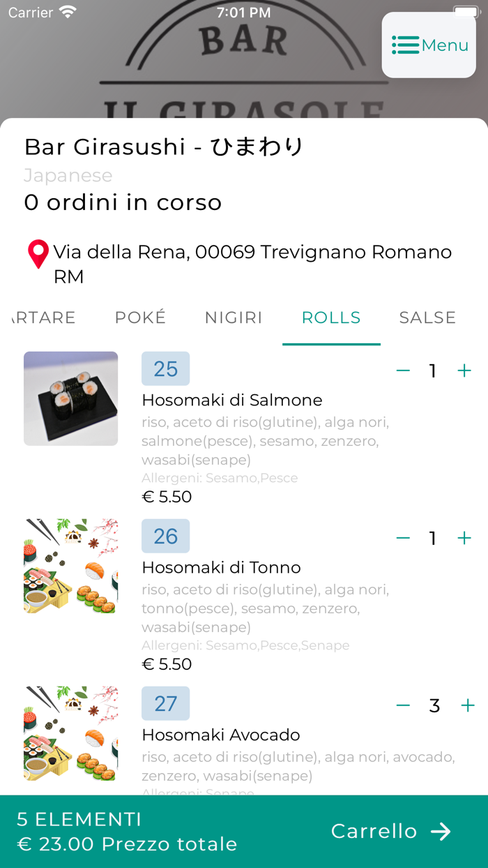This screenshot has height=868, width=488.
Task: Select the item number badge 25
Action: (165, 368)
